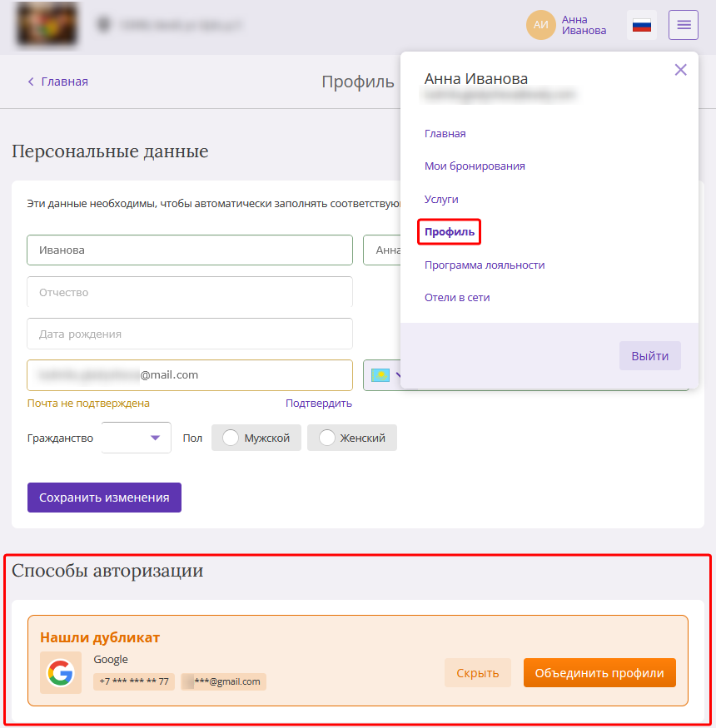Screen dimensions: 716x728
Task: Click the Google logo icon
Action: point(60,672)
